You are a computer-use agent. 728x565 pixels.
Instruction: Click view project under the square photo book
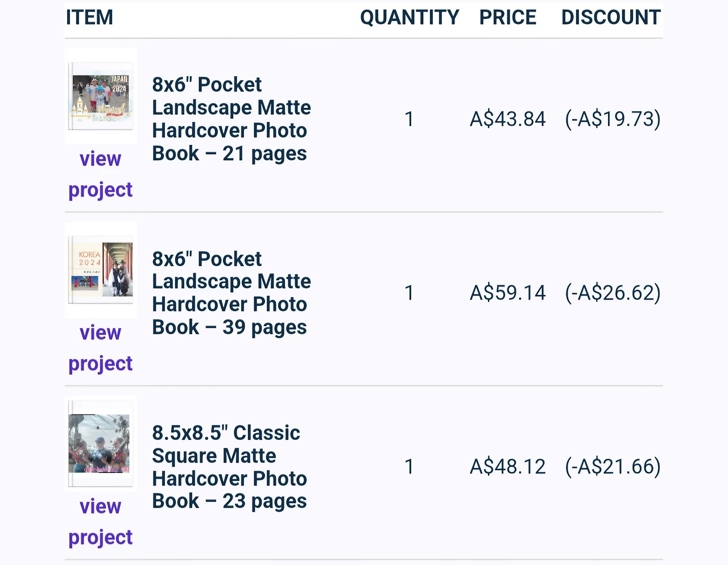point(101,522)
